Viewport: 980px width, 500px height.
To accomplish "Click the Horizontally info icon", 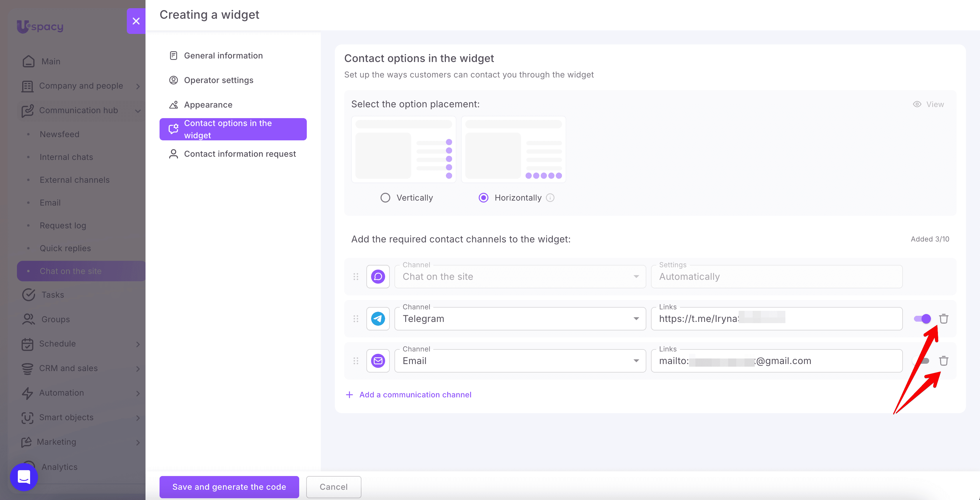I will pyautogui.click(x=550, y=198).
